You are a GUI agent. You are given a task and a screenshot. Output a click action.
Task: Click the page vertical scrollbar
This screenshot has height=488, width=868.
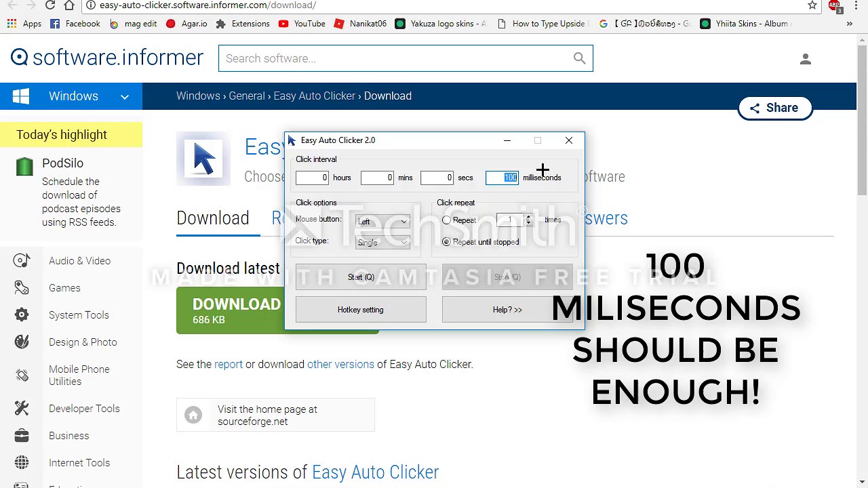(862, 122)
